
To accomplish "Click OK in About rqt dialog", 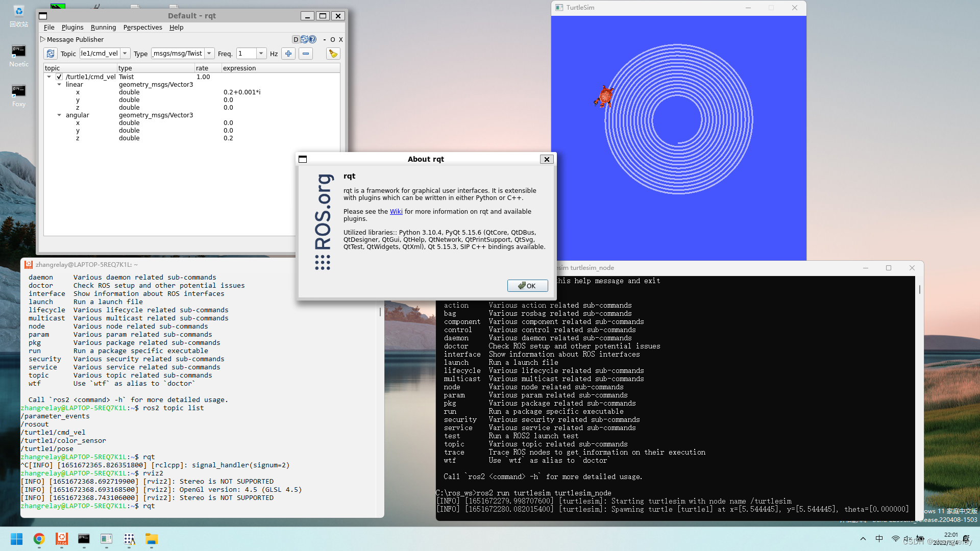I will [x=527, y=286].
